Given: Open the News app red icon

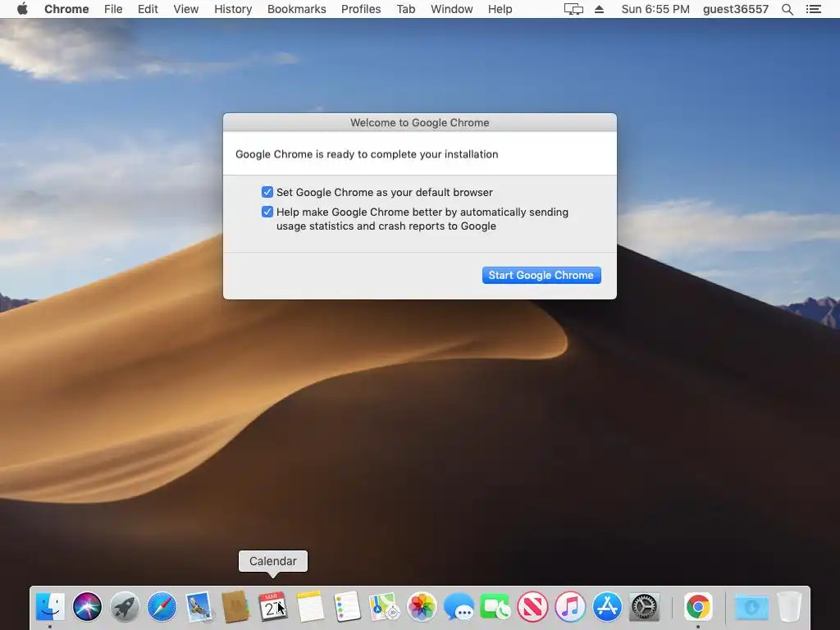Looking at the screenshot, I should (533, 607).
